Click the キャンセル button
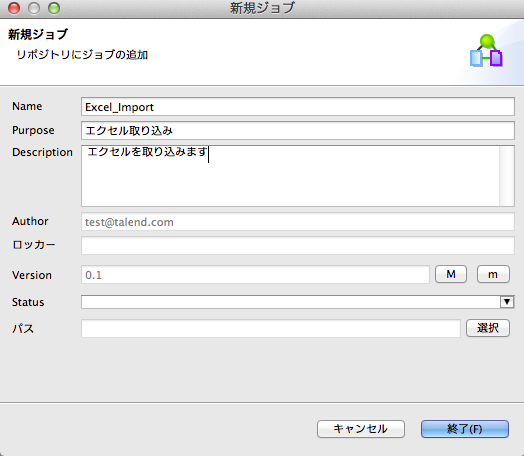The image size is (524, 456). tap(361, 429)
